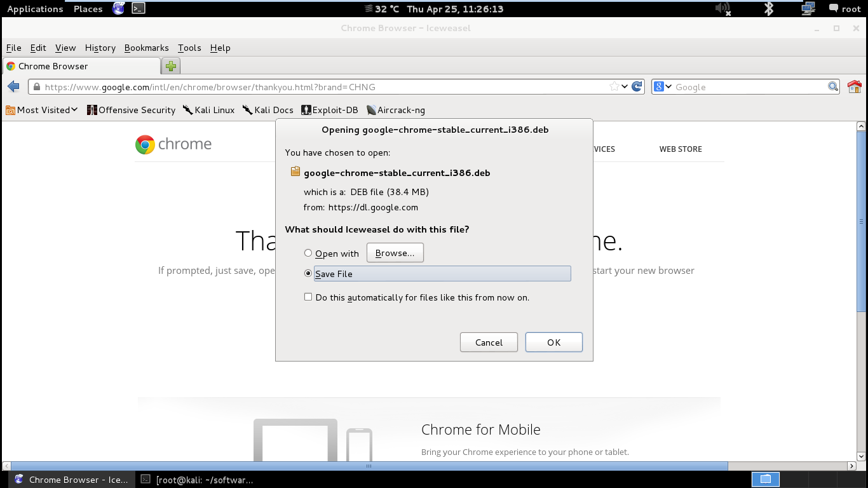Open the Exploit-DB bookmark

330,110
